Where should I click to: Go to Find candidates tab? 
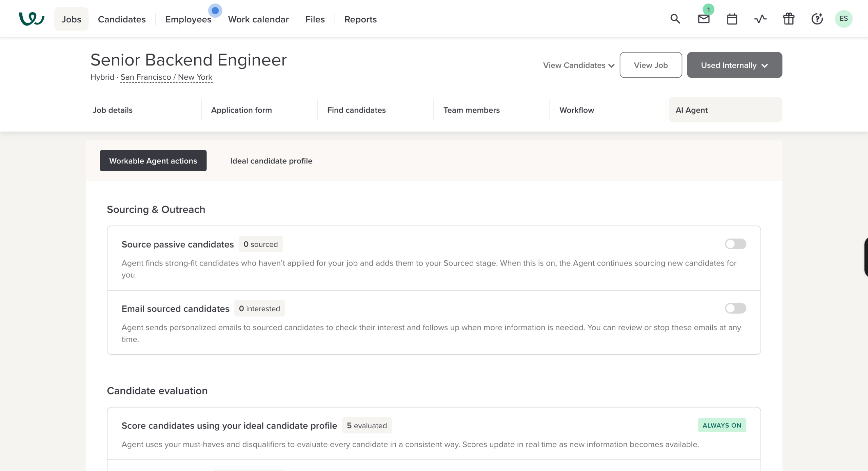(356, 110)
